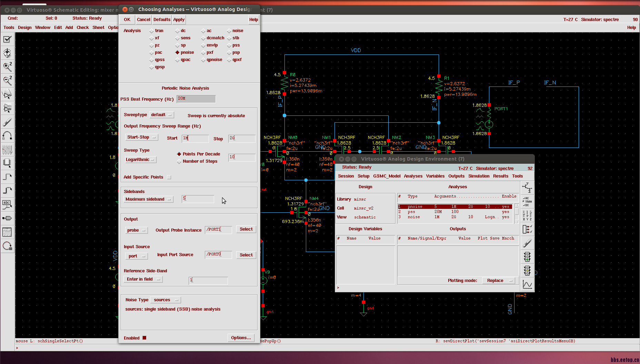The image size is (640, 364).
Task: Click the yellow traffic light stop icon
Action: 527,271
